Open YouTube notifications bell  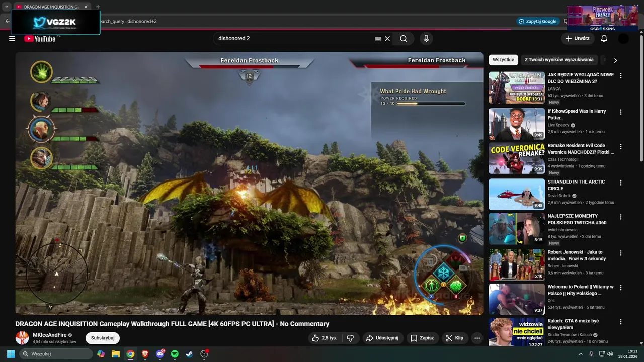(x=604, y=39)
